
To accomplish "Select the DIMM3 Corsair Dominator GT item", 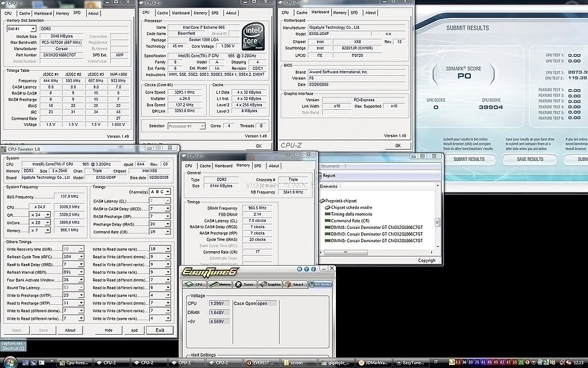I will pyautogui.click(x=374, y=234).
